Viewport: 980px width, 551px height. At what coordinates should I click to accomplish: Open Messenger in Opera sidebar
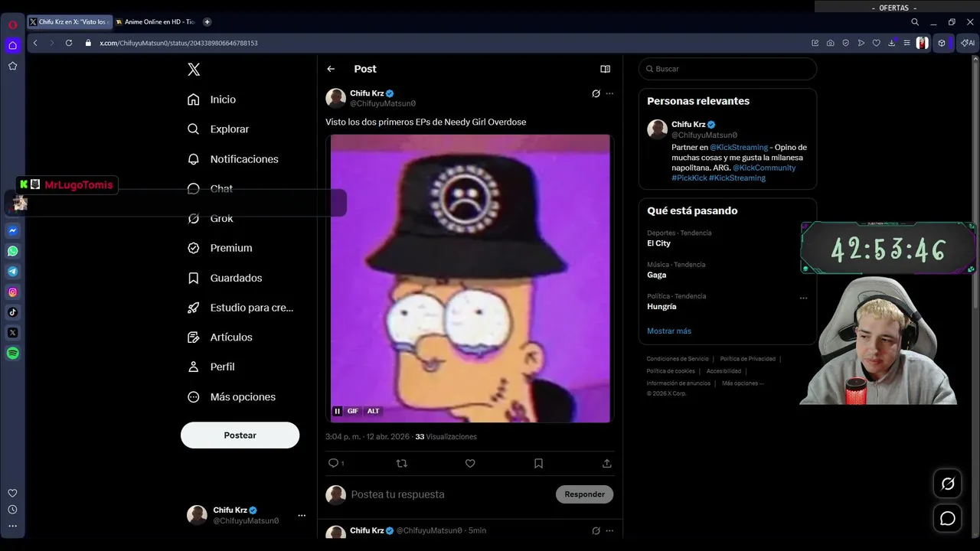[x=13, y=230]
